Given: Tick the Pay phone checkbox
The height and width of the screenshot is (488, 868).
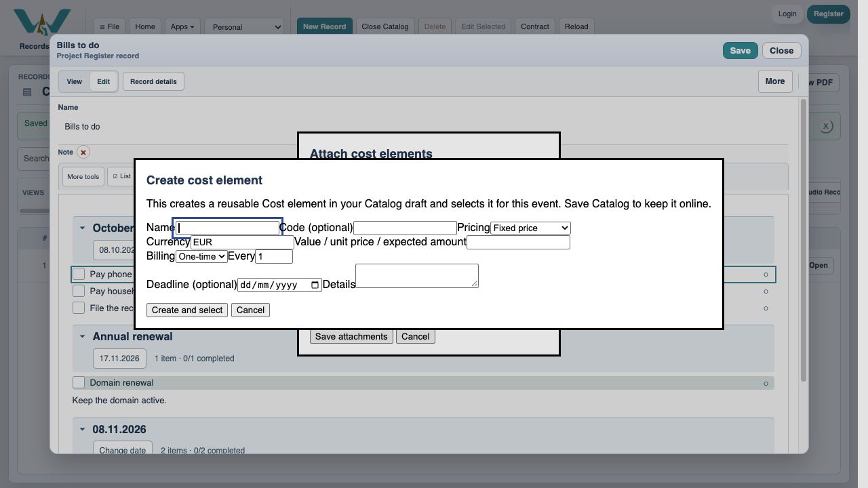Looking at the screenshot, I should pyautogui.click(x=79, y=274).
